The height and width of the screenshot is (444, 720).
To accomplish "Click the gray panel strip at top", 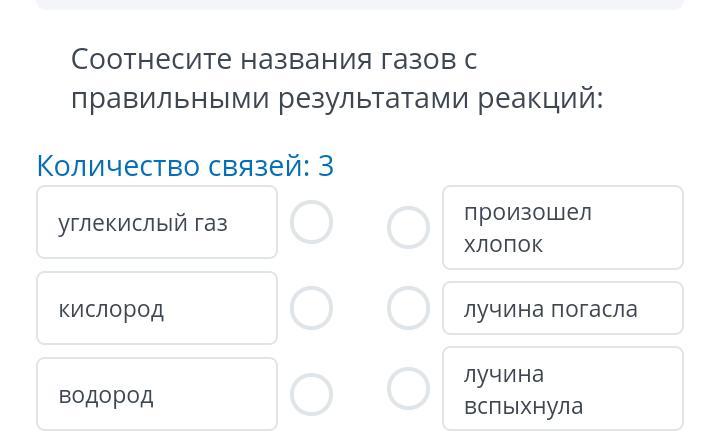I will (x=360, y=4).
